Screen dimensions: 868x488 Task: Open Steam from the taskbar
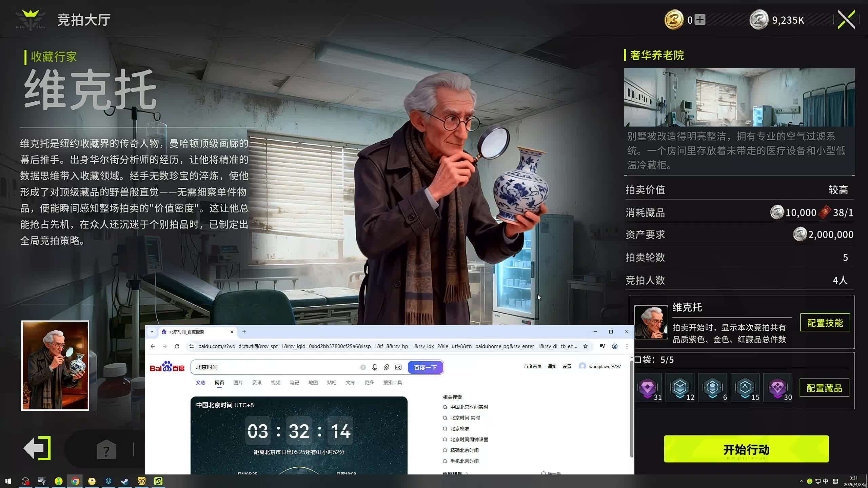point(125,481)
